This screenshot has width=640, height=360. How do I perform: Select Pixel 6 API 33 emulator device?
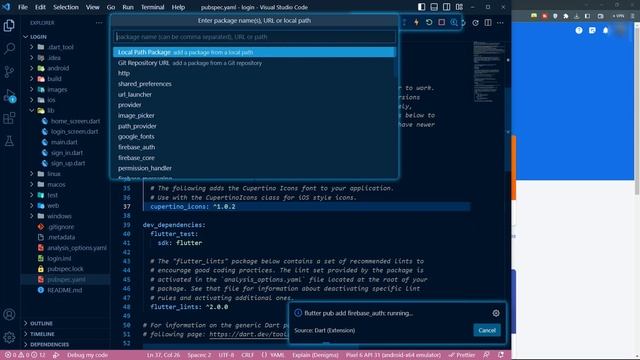(393, 355)
